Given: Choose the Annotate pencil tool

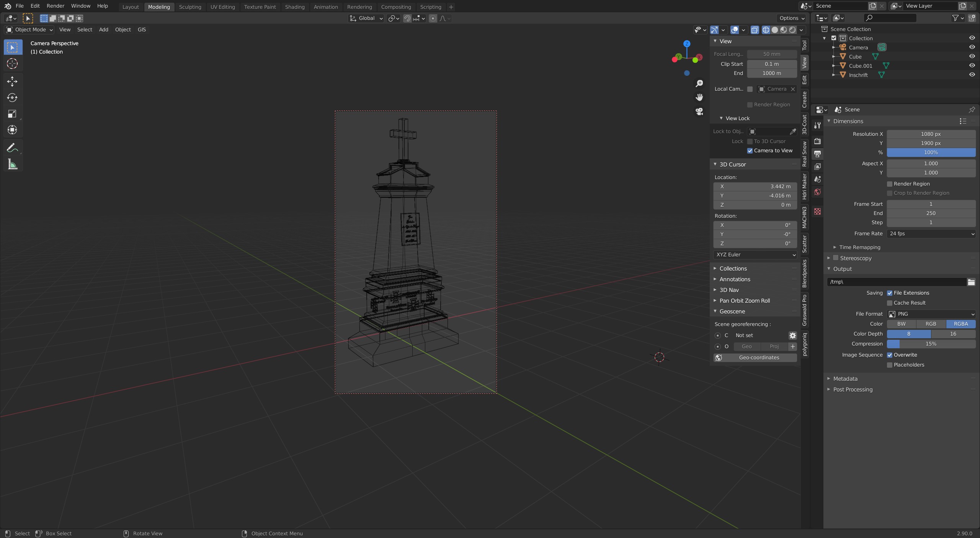Looking at the screenshot, I should click(x=12, y=148).
